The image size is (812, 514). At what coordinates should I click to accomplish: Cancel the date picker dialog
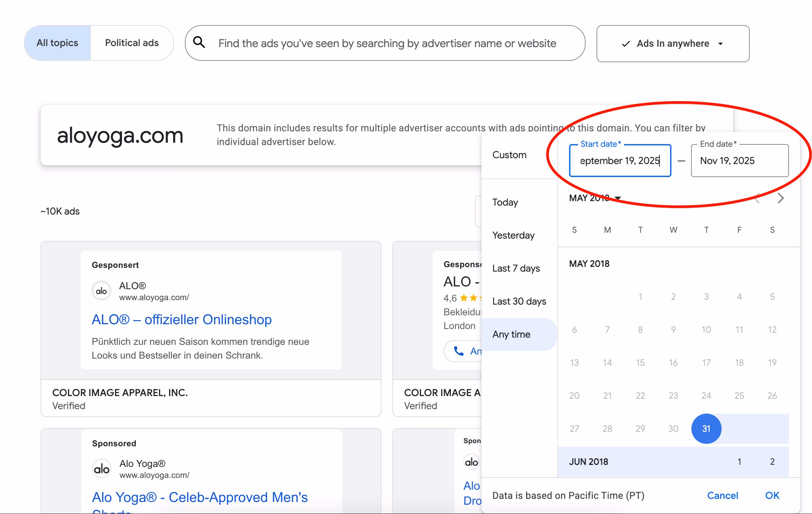click(x=722, y=495)
